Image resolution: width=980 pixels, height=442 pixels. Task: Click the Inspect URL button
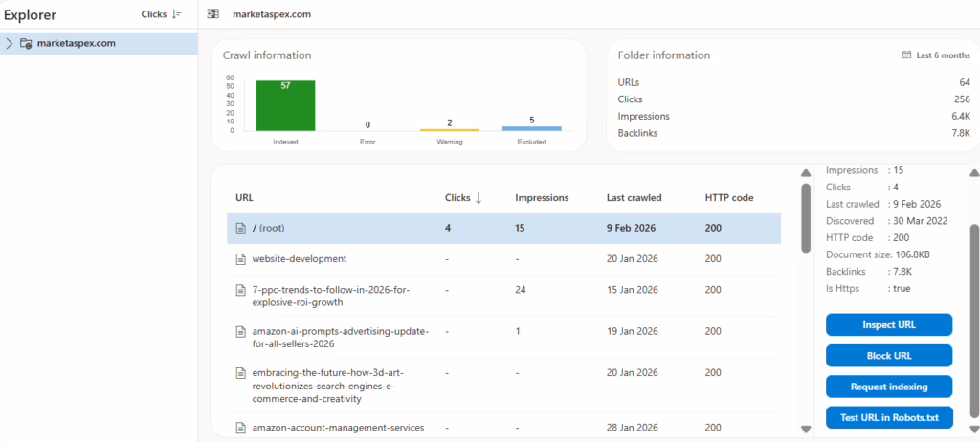[889, 325]
